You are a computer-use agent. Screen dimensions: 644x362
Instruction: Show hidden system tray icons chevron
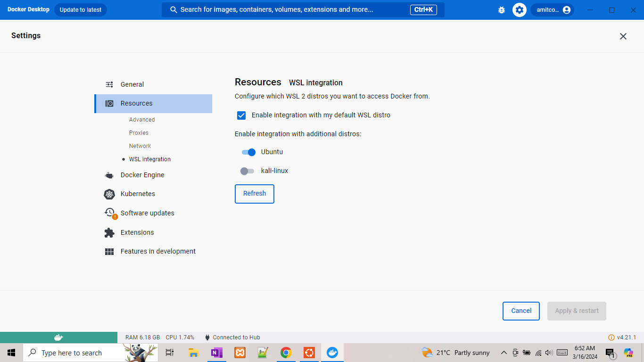(x=504, y=353)
